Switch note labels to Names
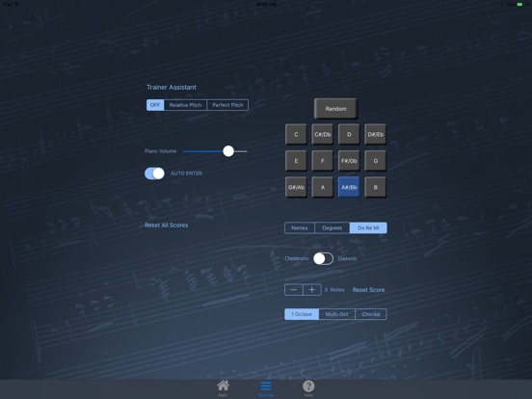Viewport: 532px width, 399px height. (x=300, y=228)
